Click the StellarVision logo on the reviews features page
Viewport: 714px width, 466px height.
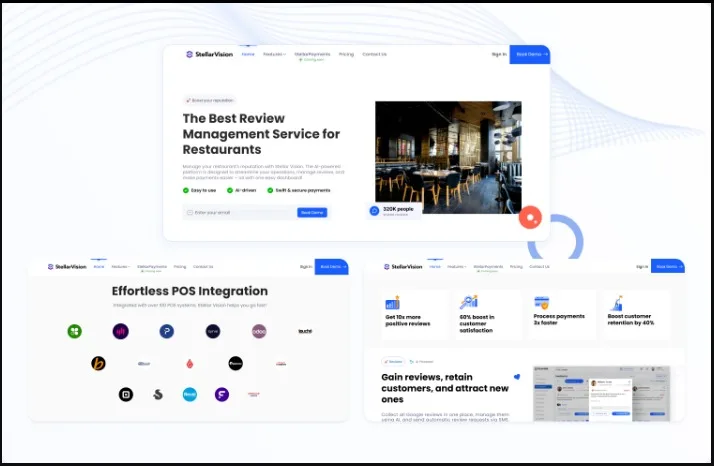pyautogui.click(x=403, y=266)
